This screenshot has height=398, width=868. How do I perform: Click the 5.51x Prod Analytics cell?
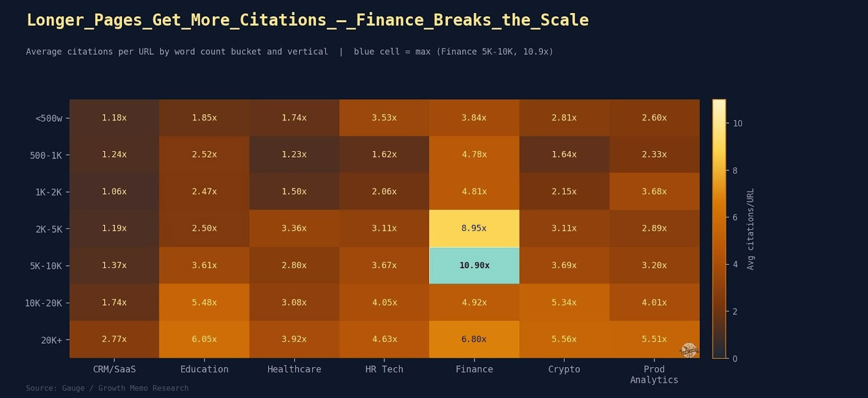[654, 339]
